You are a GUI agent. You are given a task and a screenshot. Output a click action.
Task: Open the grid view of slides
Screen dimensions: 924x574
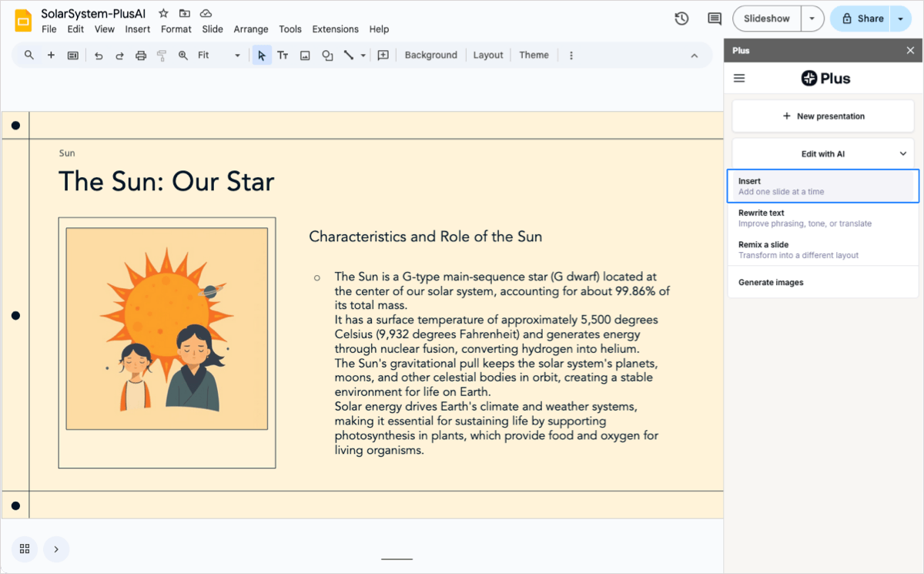click(x=25, y=549)
